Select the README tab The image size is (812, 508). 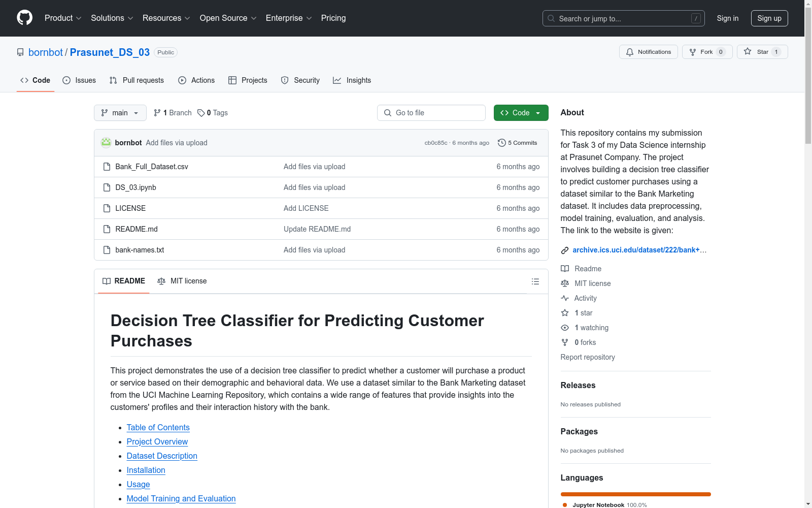[124, 281]
